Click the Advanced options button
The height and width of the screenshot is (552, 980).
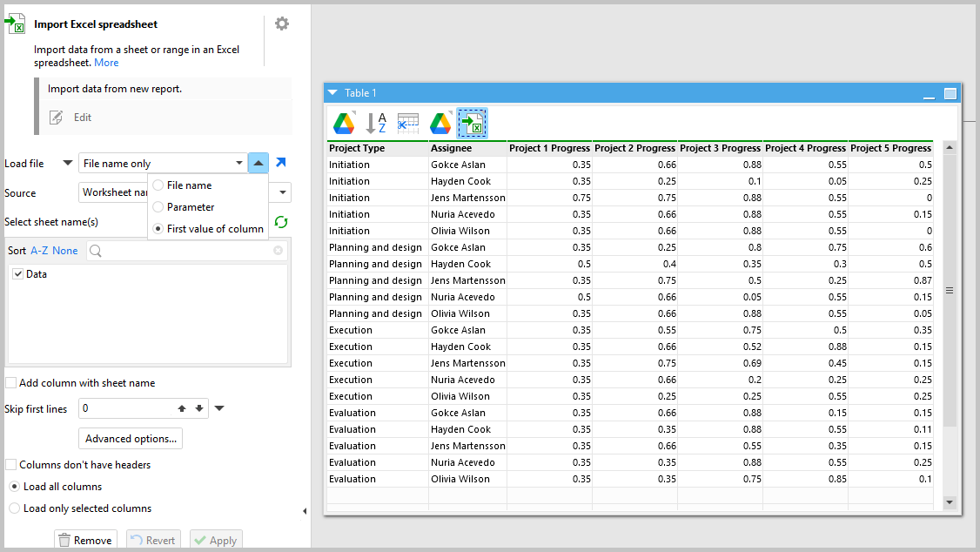click(x=131, y=438)
